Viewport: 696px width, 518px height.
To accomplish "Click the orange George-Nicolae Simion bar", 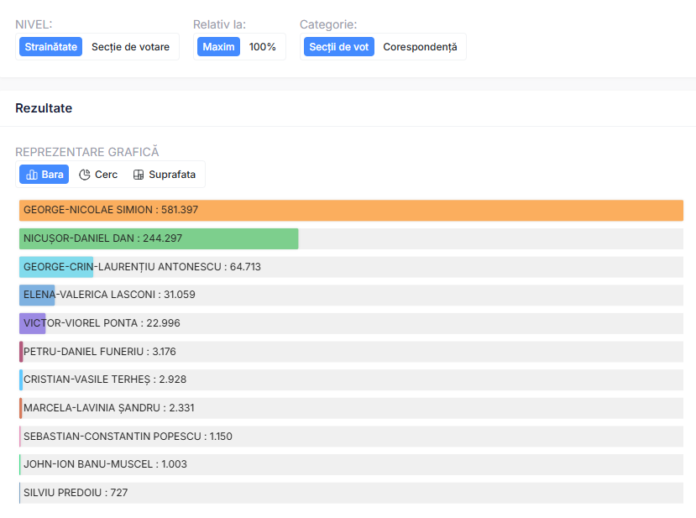I will click(350, 210).
